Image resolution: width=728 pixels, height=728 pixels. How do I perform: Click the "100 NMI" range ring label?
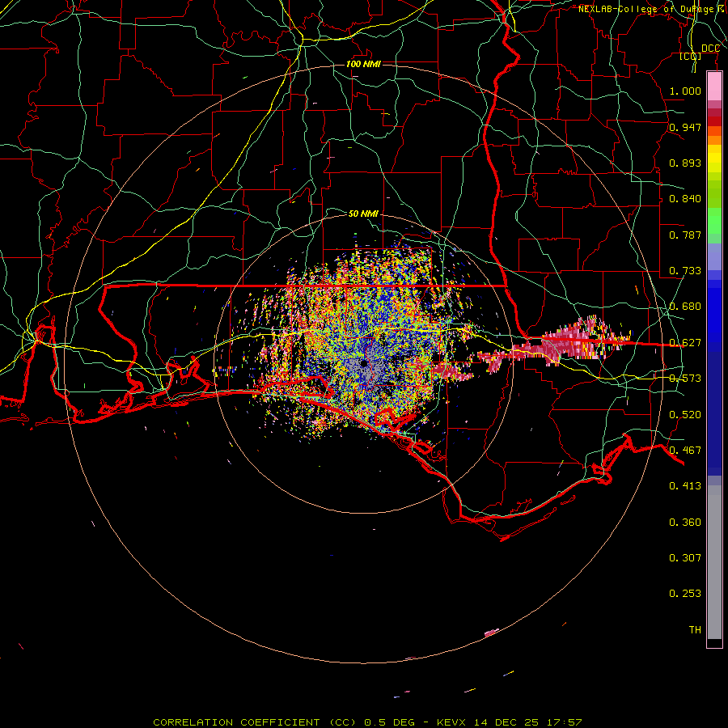(363, 64)
